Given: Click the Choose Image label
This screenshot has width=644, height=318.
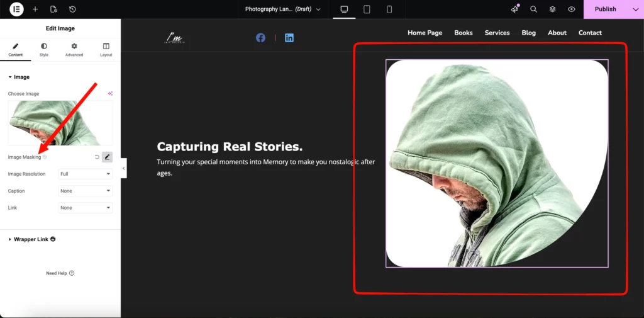Looking at the screenshot, I should point(23,94).
